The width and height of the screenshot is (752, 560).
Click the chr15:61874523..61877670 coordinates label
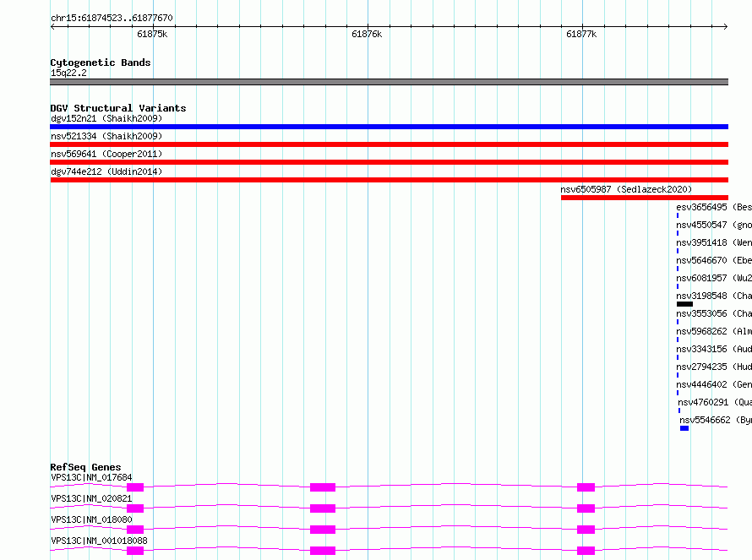click(x=112, y=18)
